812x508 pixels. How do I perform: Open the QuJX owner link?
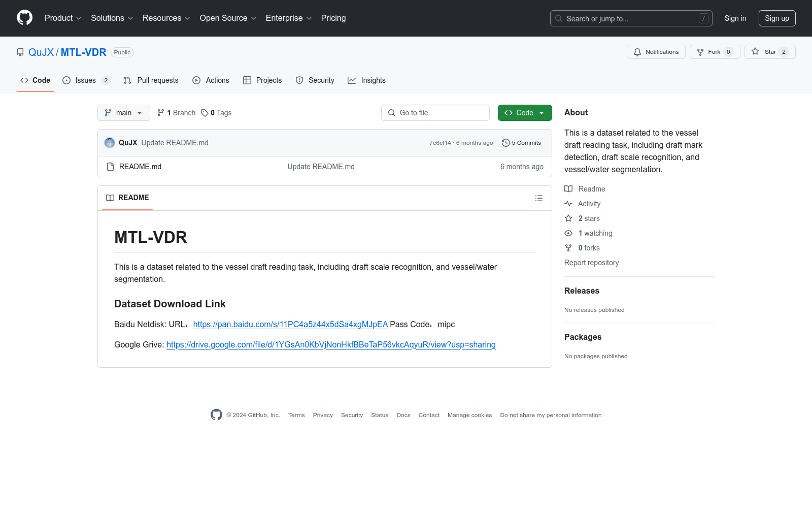(x=41, y=52)
